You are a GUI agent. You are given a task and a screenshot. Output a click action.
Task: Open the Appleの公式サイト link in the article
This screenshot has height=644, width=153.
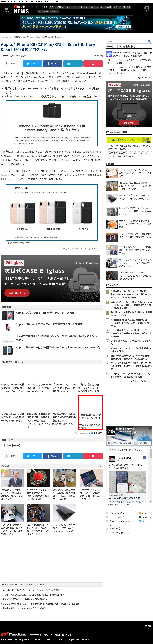pos(51,161)
